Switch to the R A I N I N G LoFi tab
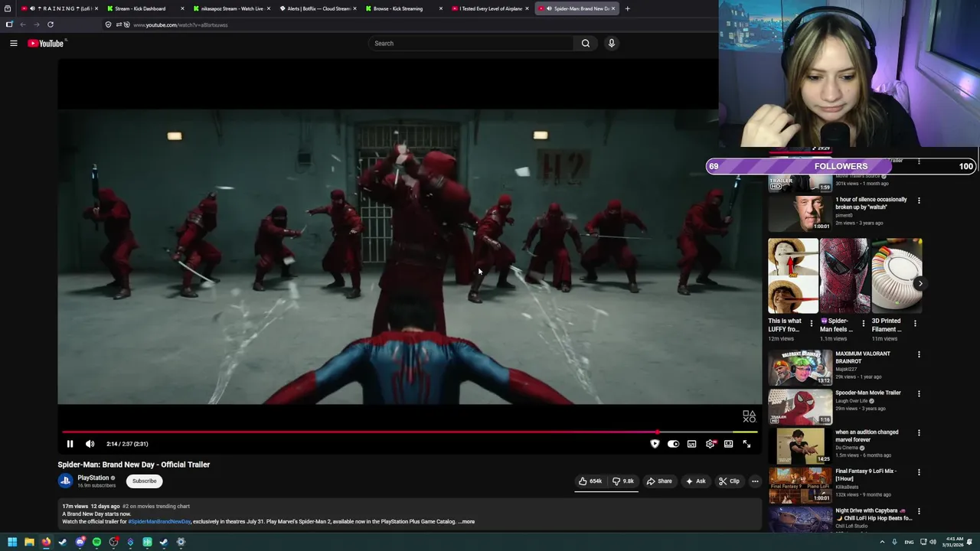This screenshot has height=551, width=980. [58, 8]
